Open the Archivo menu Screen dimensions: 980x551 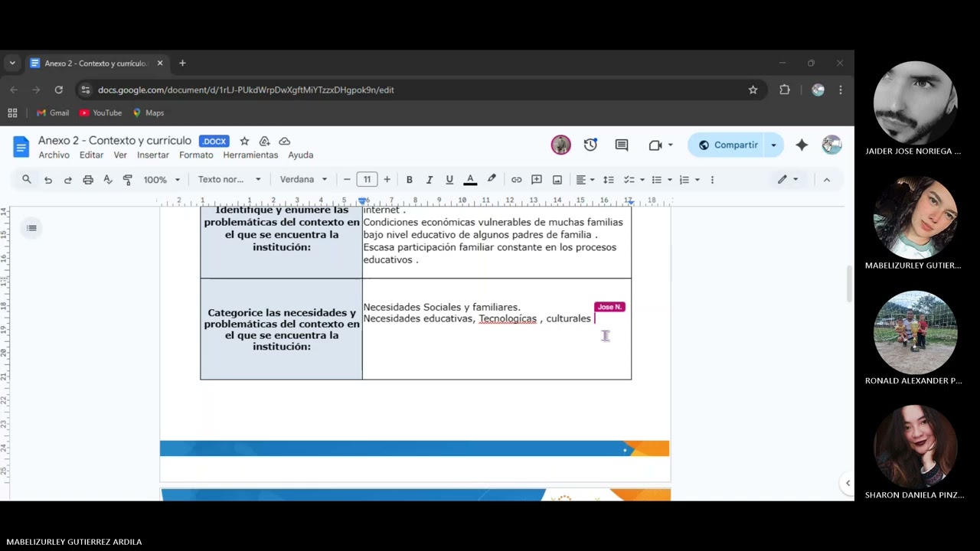tap(54, 155)
